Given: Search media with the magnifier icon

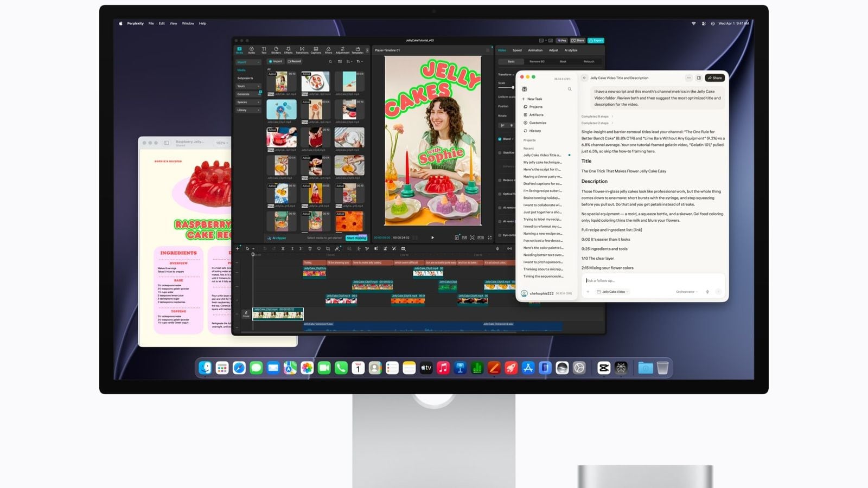Looking at the screenshot, I should pyautogui.click(x=330, y=61).
